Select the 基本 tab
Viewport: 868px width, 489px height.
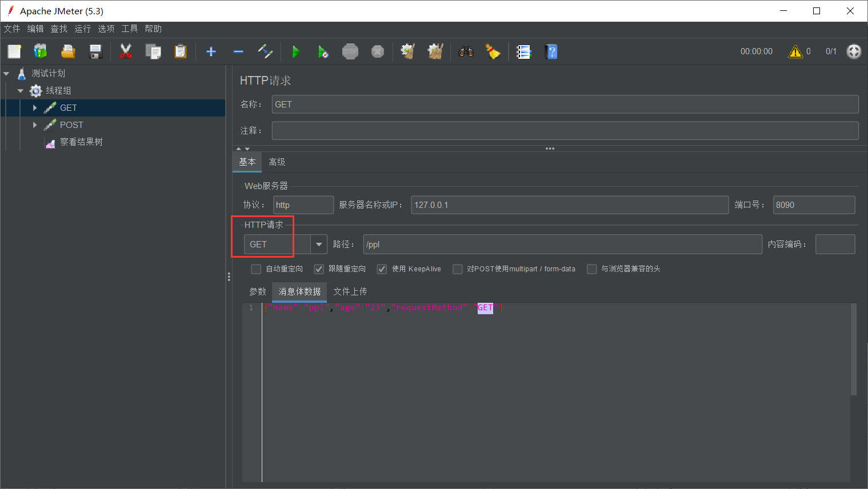tap(247, 162)
